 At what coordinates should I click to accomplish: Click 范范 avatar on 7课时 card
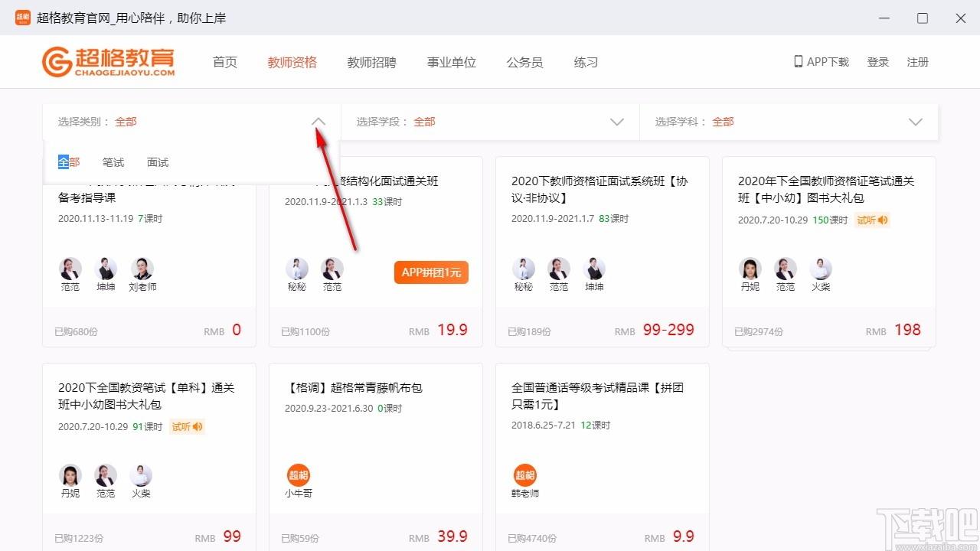coord(70,269)
